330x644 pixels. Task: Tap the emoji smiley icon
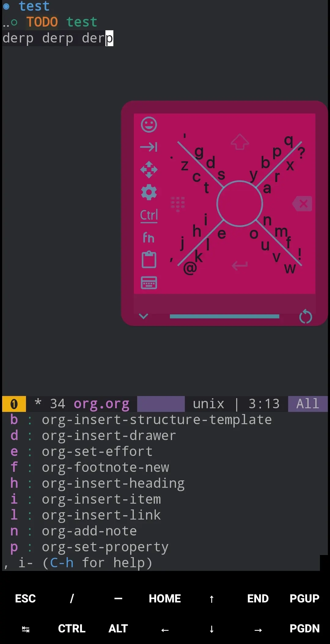[149, 125]
